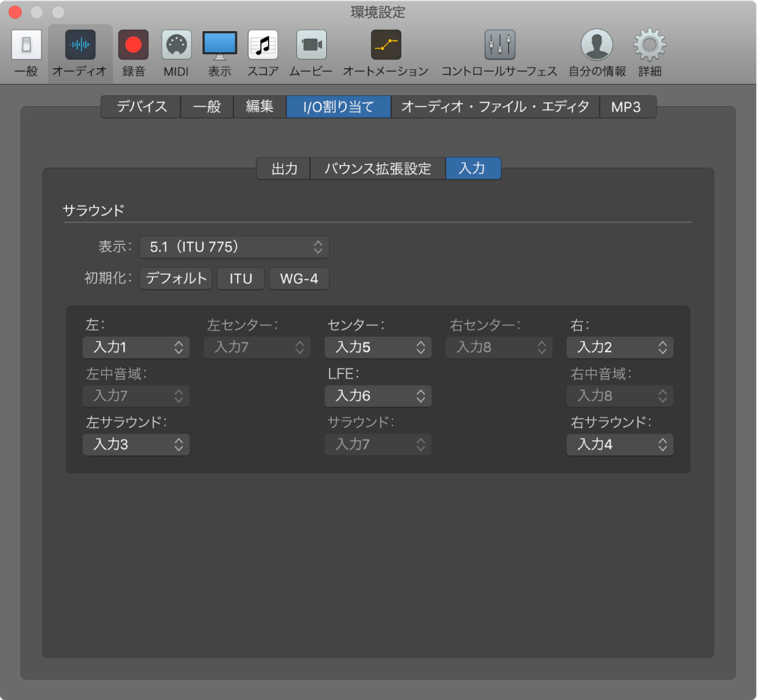Open the 一般 preferences pane icon
The image size is (758, 700).
[26, 45]
